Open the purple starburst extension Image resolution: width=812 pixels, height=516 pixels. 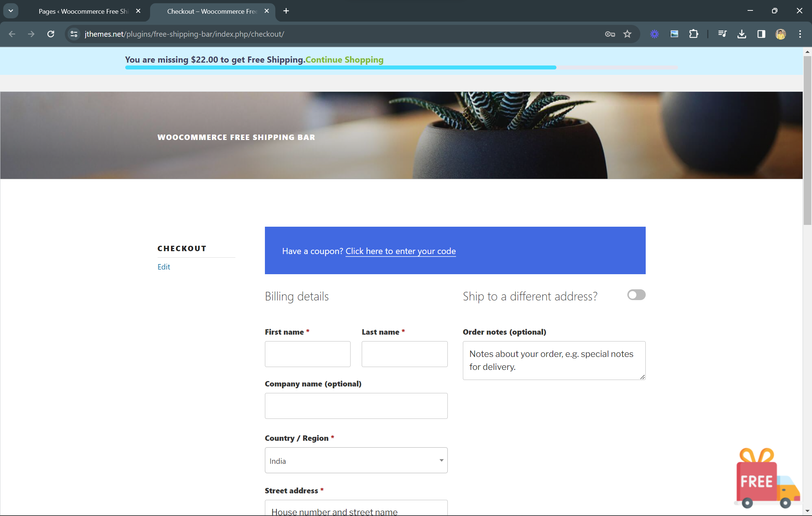(654, 34)
